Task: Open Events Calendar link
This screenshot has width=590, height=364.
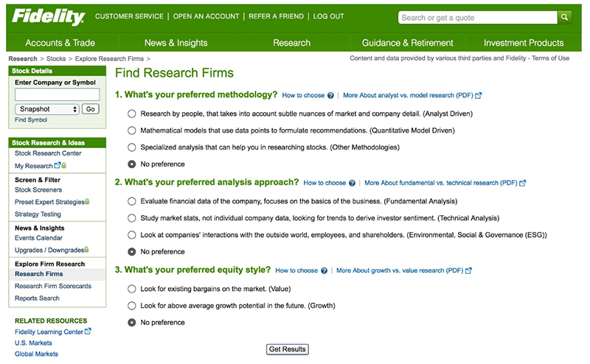Action: (39, 238)
